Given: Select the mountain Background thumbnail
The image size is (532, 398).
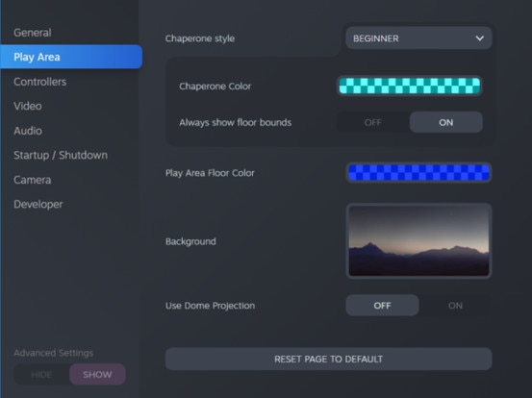Looking at the screenshot, I should pyautogui.click(x=418, y=240).
